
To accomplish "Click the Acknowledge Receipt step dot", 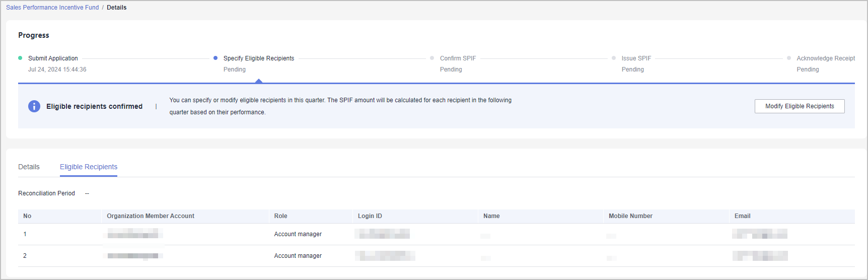I will (789, 58).
